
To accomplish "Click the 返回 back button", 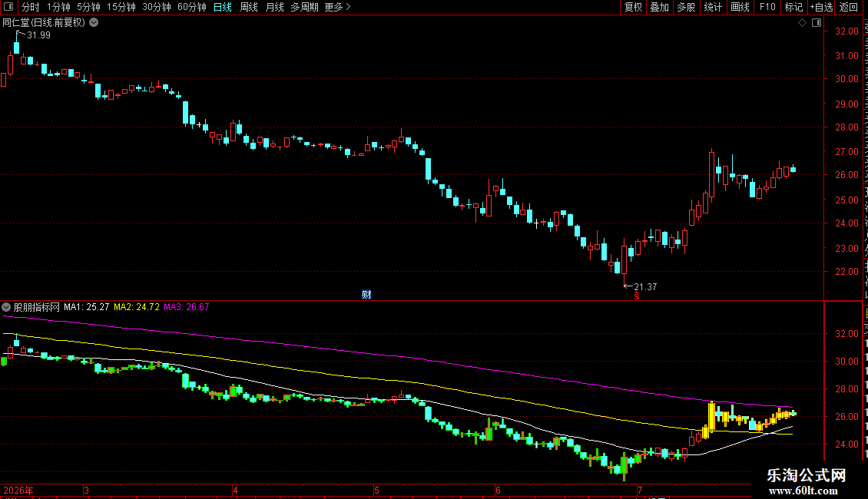I will 849,7.
